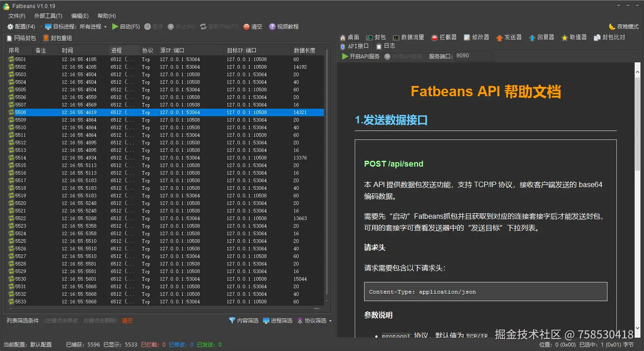打开发送器面板
The height and width of the screenshot is (351, 644).
pyautogui.click(x=509, y=37)
